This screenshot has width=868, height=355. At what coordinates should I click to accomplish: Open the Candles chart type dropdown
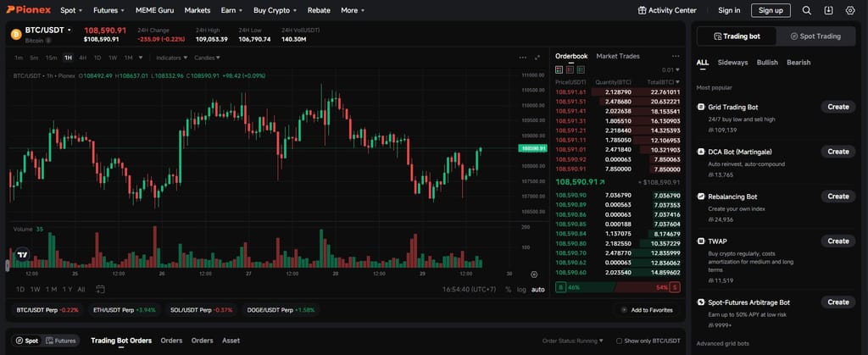[207, 58]
